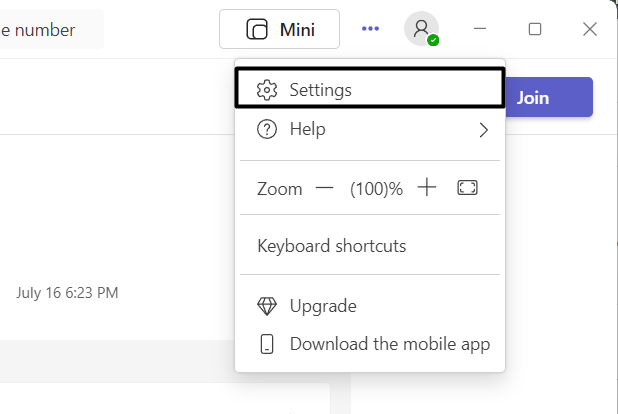Click the Upgrade diamond icon

267,306
